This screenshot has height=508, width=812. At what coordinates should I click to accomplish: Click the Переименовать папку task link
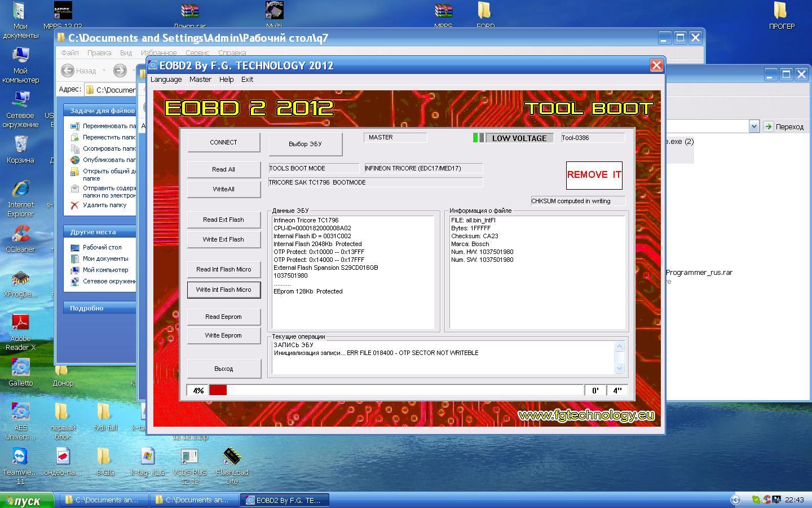point(109,126)
